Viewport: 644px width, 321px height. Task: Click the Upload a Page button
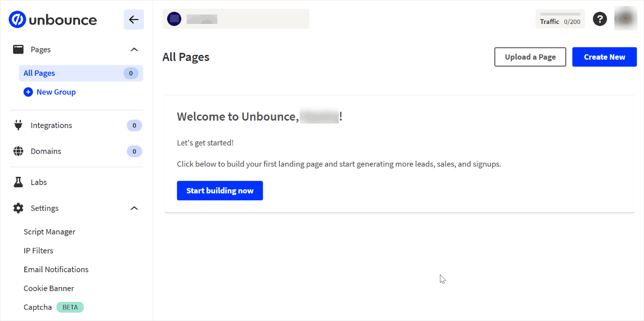(x=530, y=57)
